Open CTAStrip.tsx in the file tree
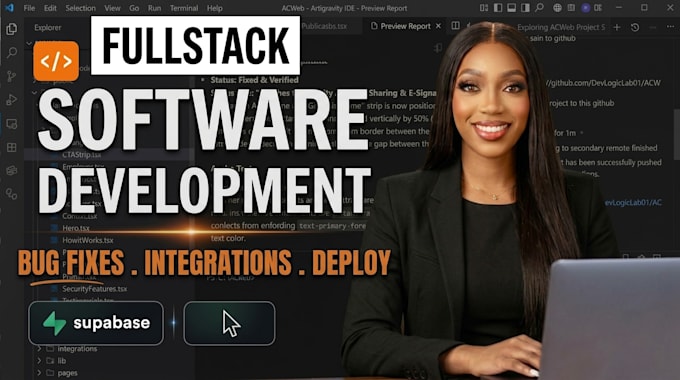 coord(82,154)
